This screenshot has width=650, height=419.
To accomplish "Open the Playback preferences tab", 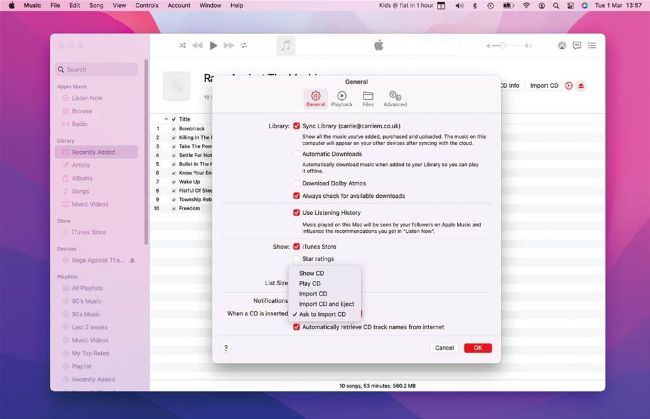I will point(342,98).
